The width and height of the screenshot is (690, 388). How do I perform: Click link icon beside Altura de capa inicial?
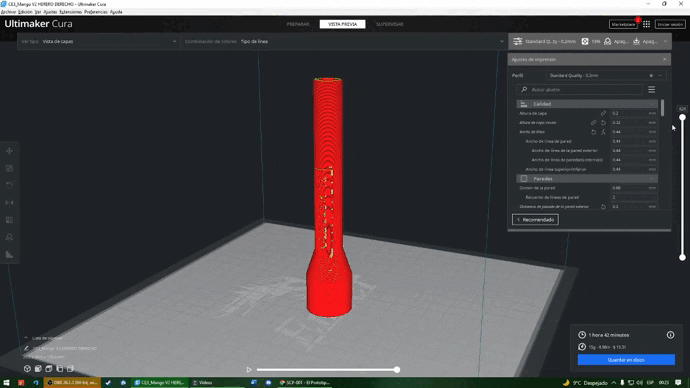pyautogui.click(x=594, y=123)
